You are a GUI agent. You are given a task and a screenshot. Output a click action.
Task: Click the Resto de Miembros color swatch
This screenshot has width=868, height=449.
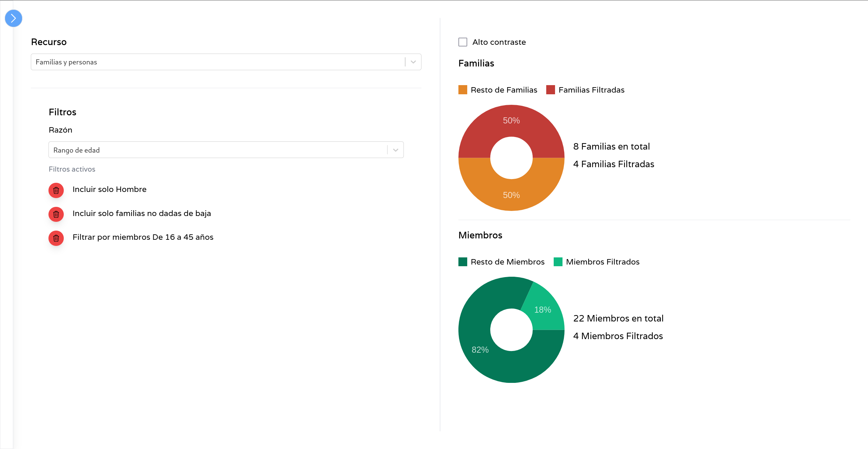click(463, 262)
